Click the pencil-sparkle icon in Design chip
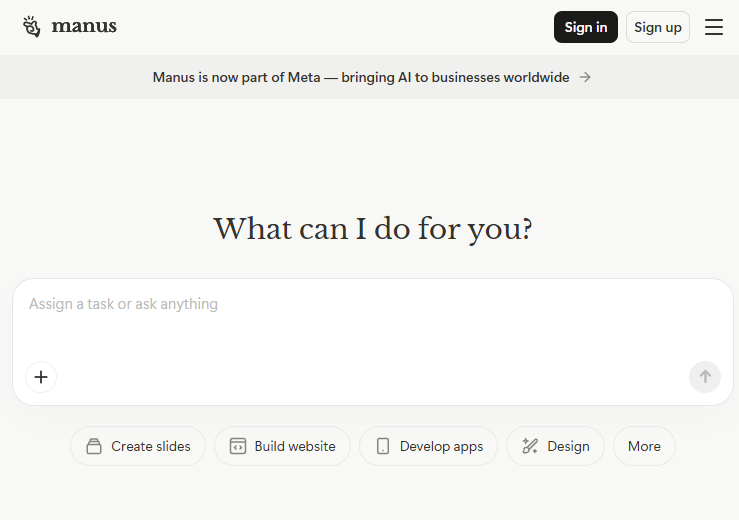 click(530, 447)
